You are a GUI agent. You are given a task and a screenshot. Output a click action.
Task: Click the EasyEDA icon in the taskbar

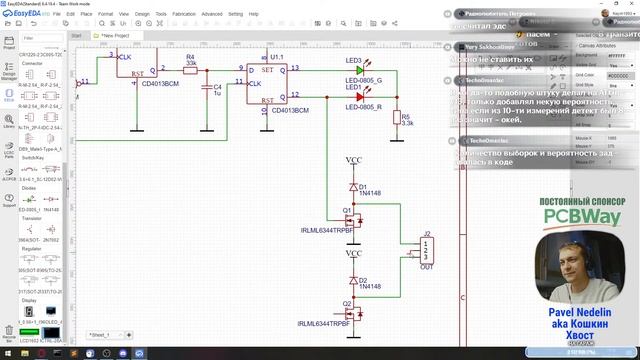[x=139, y=353]
